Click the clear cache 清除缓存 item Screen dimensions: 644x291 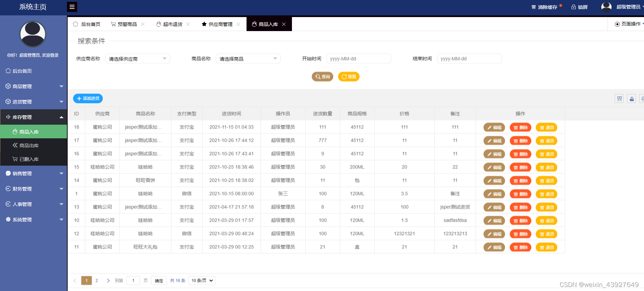click(x=544, y=7)
